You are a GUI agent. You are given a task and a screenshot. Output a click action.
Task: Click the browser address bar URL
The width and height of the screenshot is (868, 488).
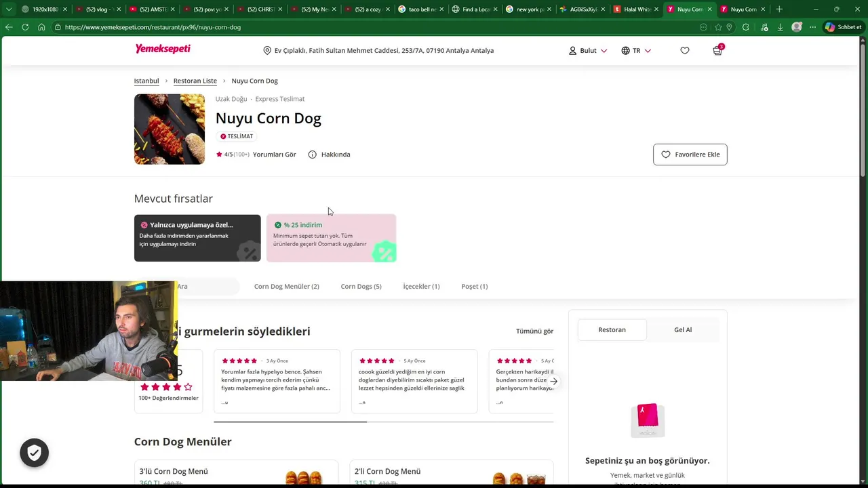(153, 27)
